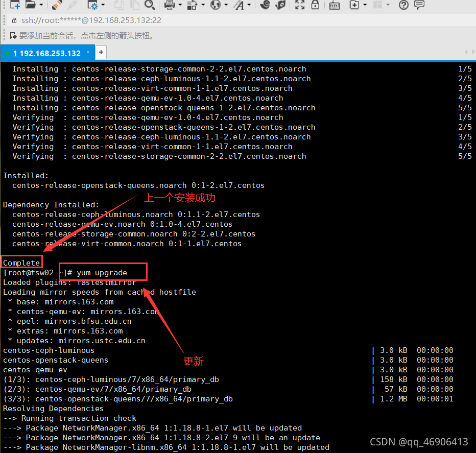
Task: Click the greyed paste icon
Action: click(x=134, y=5)
